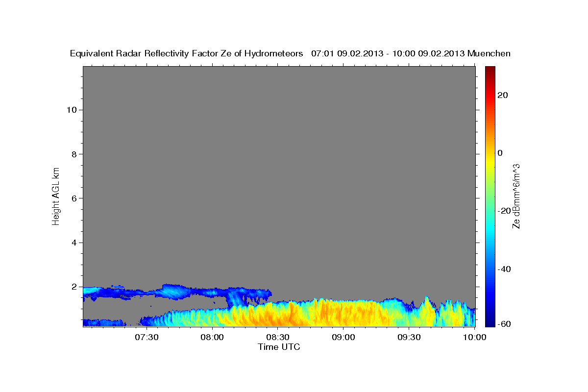Image resolution: width=588 pixels, height=392 pixels.
Task: Click the colorbar value '20'
Action: [502, 95]
